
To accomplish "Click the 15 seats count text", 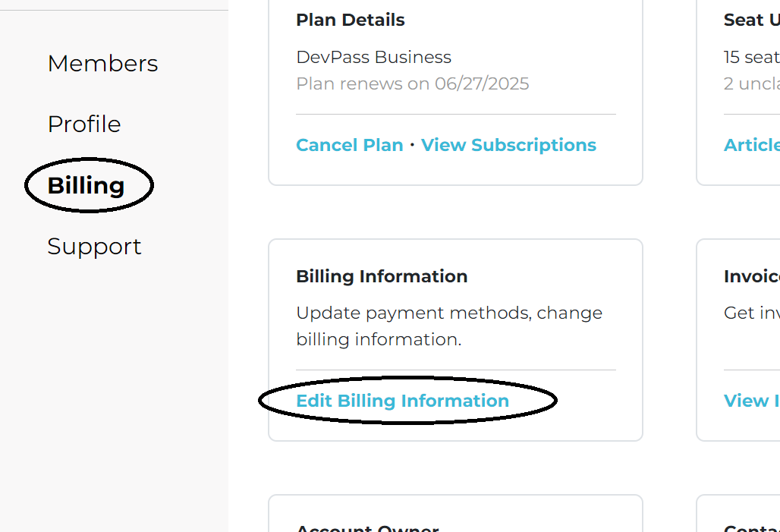I will [751, 57].
